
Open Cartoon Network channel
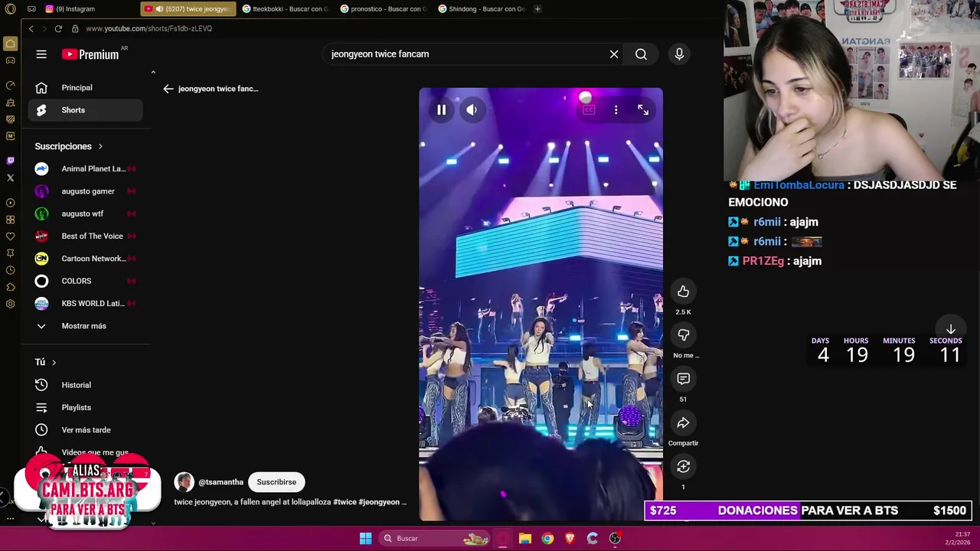[x=86, y=259]
